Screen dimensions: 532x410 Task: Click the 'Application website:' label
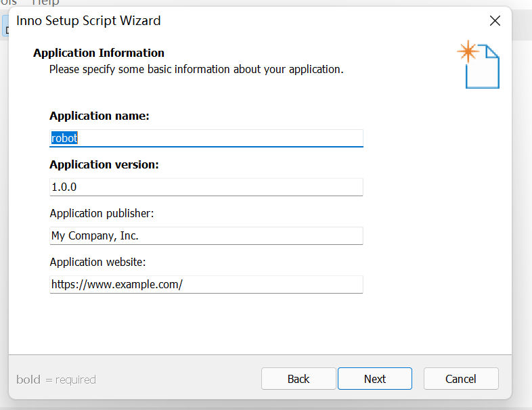(97, 262)
